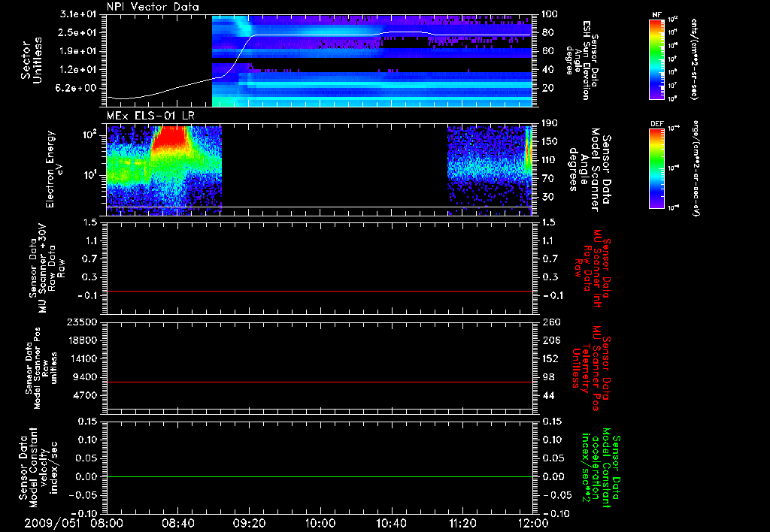Click the NF color scale bar
This screenshot has width=770, height=532.
(656, 59)
